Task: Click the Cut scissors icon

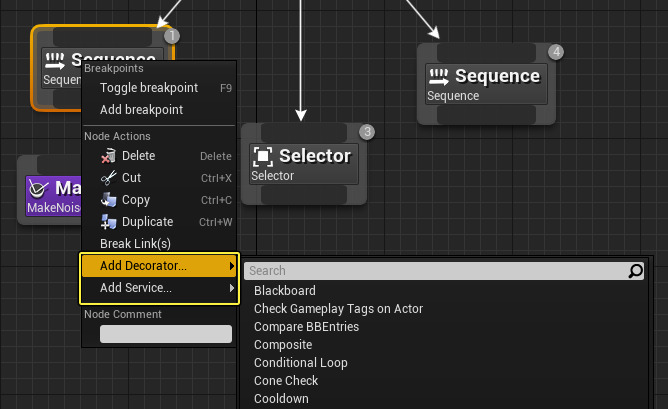Action: click(x=110, y=178)
